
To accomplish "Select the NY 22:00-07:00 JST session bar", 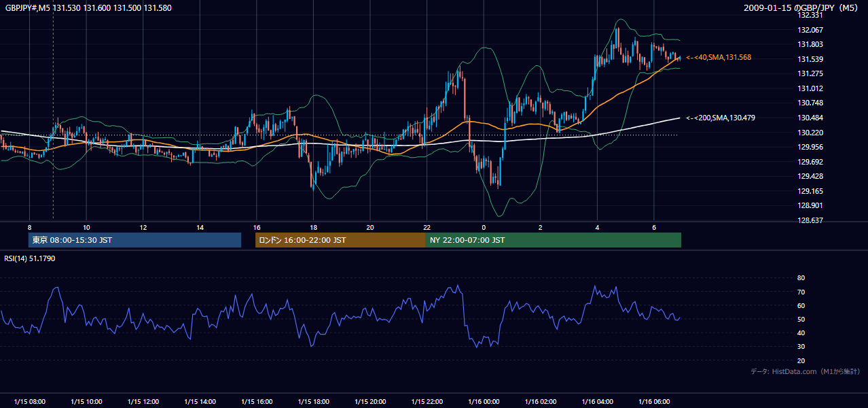I will tap(554, 240).
